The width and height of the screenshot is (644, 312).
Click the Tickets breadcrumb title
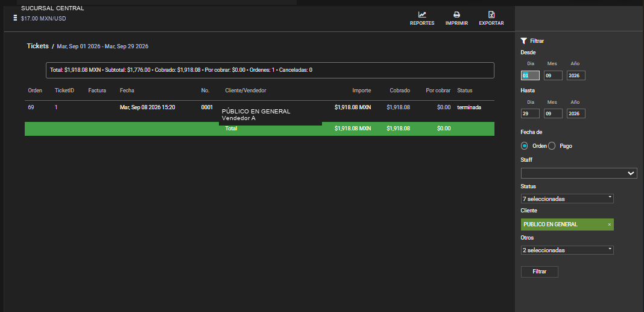[38, 46]
